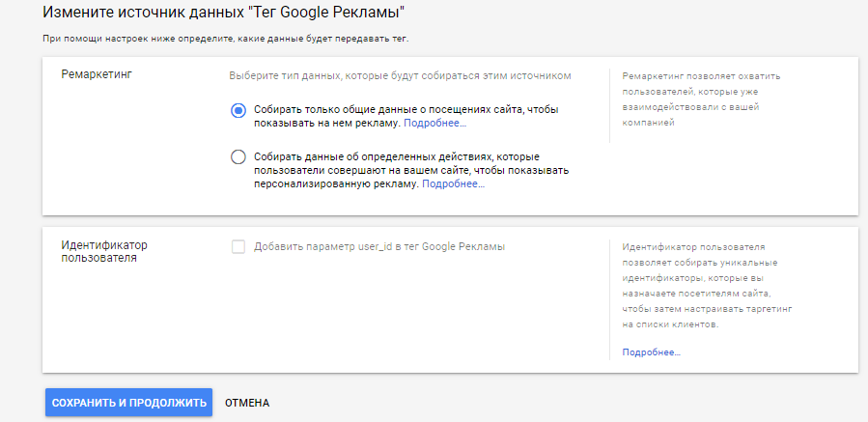
Task: Follow "Подробнее" link under user identifier description
Action: click(651, 352)
